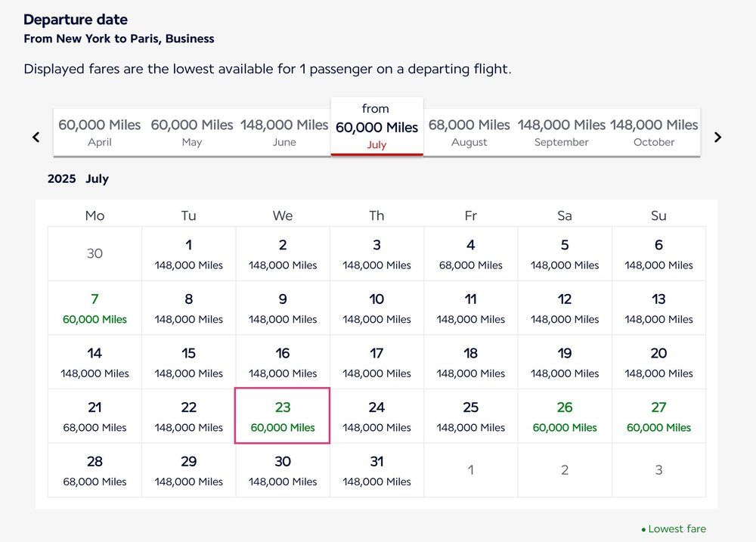The height and width of the screenshot is (542, 756).
Task: Select the June 148,000 Miles tab
Action: [x=284, y=132]
